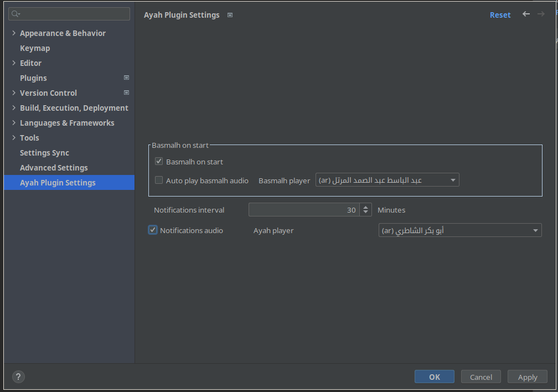Open the Ayah player dropdown

(460, 230)
